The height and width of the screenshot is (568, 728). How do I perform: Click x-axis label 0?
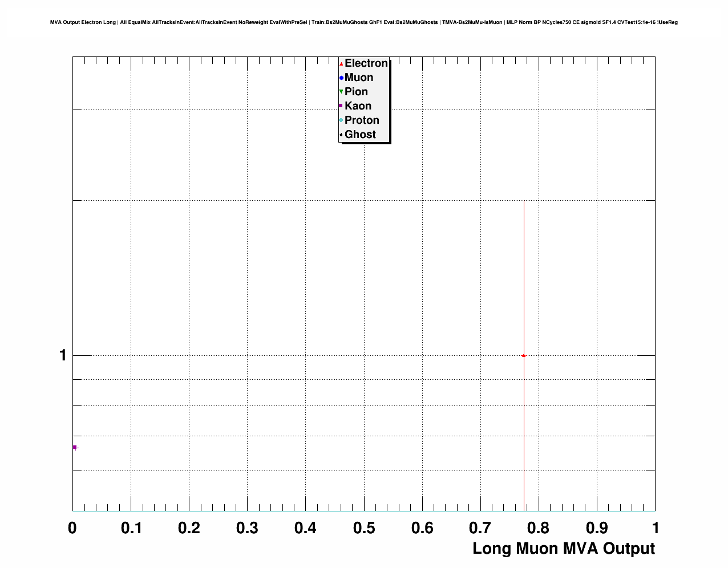pyautogui.click(x=72, y=528)
